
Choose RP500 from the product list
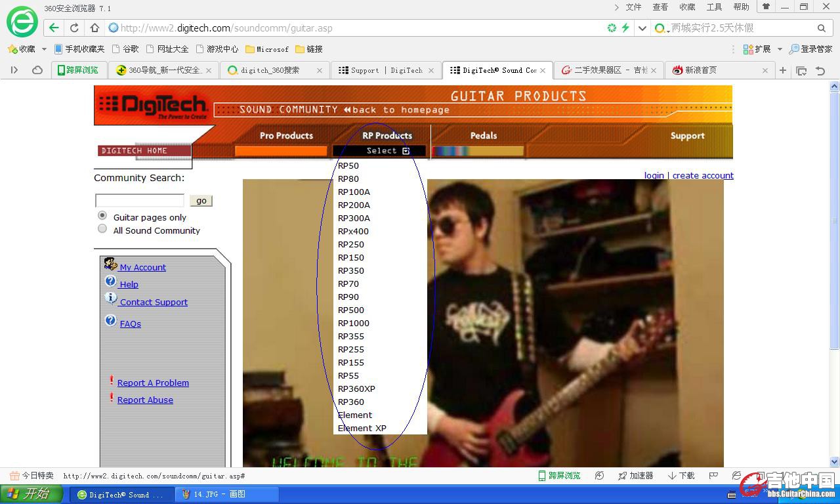(351, 310)
